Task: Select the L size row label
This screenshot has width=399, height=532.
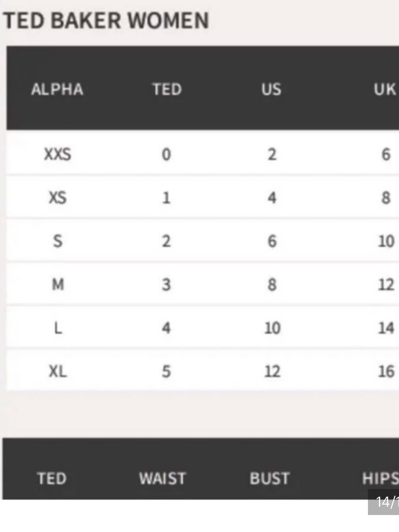Action: (x=58, y=328)
